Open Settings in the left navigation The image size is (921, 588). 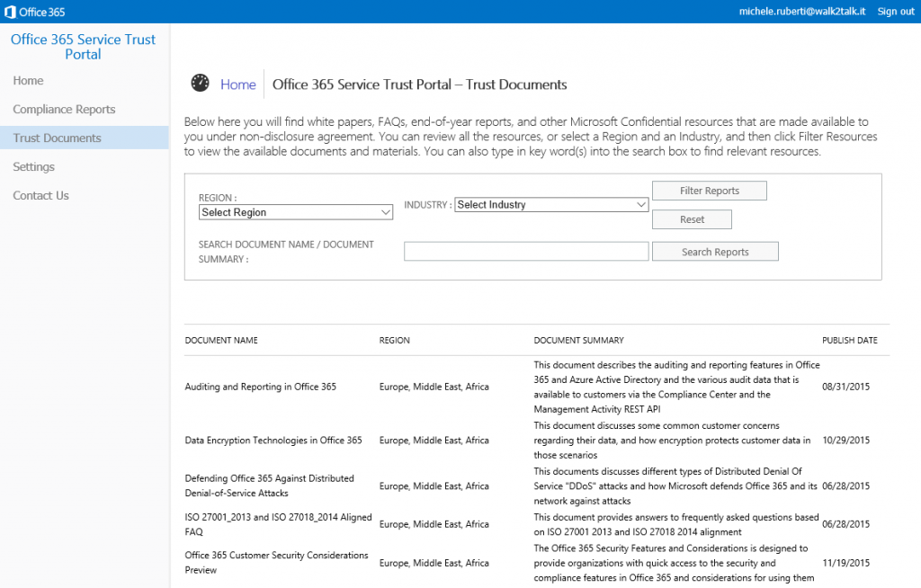coord(34,167)
